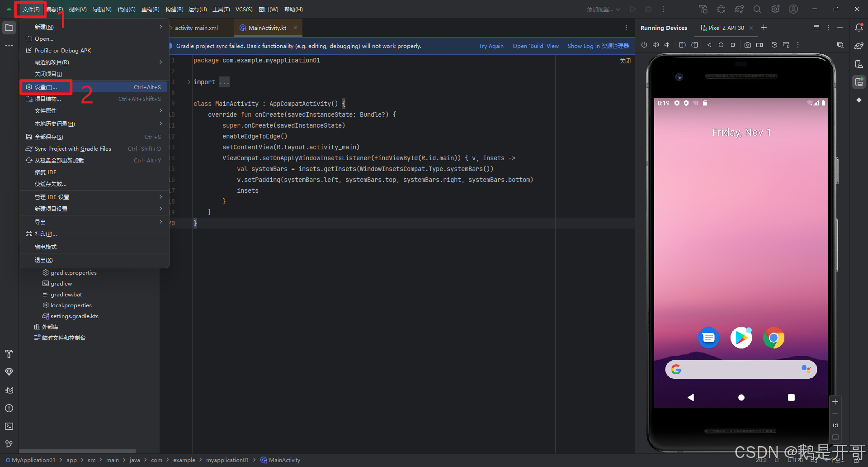Open emulator extended controls three-dot menu

(798, 45)
